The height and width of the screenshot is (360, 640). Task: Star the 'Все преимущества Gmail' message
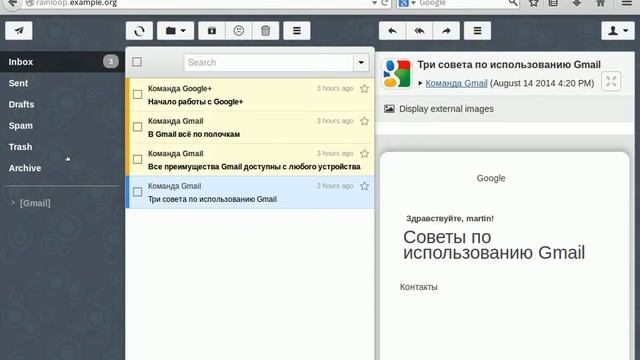tap(364, 153)
